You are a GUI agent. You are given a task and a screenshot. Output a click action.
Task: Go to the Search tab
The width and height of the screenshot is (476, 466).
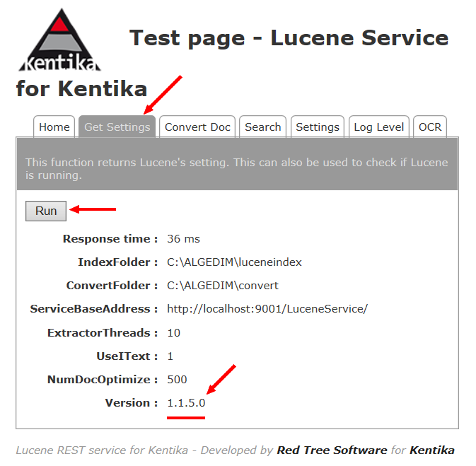click(263, 127)
